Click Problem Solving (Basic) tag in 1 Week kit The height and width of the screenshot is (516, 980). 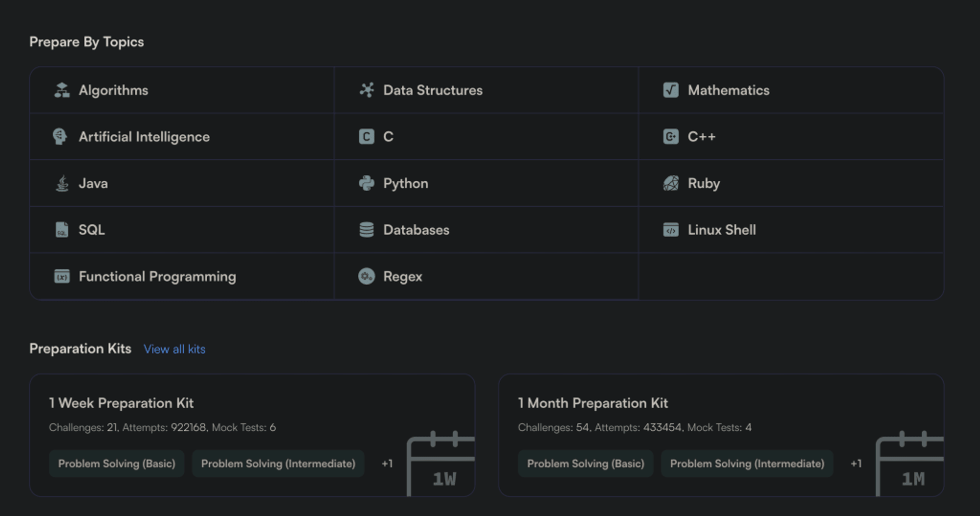[x=117, y=464]
